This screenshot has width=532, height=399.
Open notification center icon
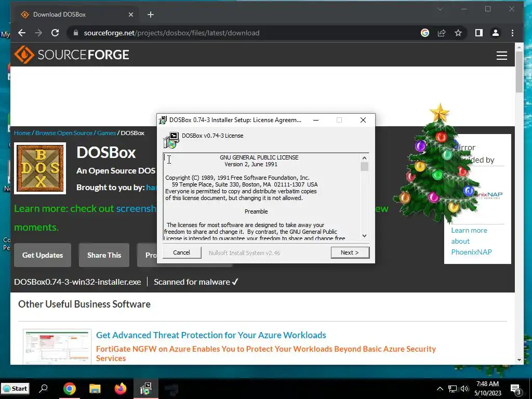[x=516, y=389]
